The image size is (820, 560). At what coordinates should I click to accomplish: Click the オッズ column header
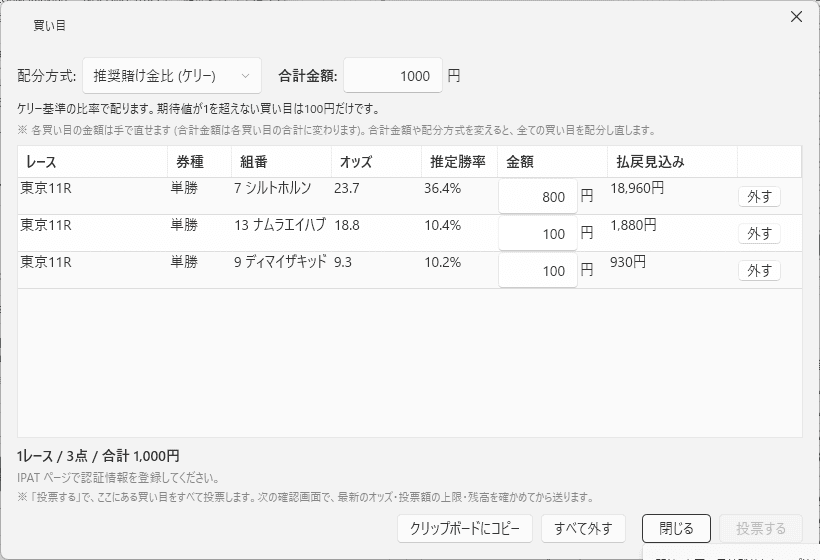click(377, 162)
